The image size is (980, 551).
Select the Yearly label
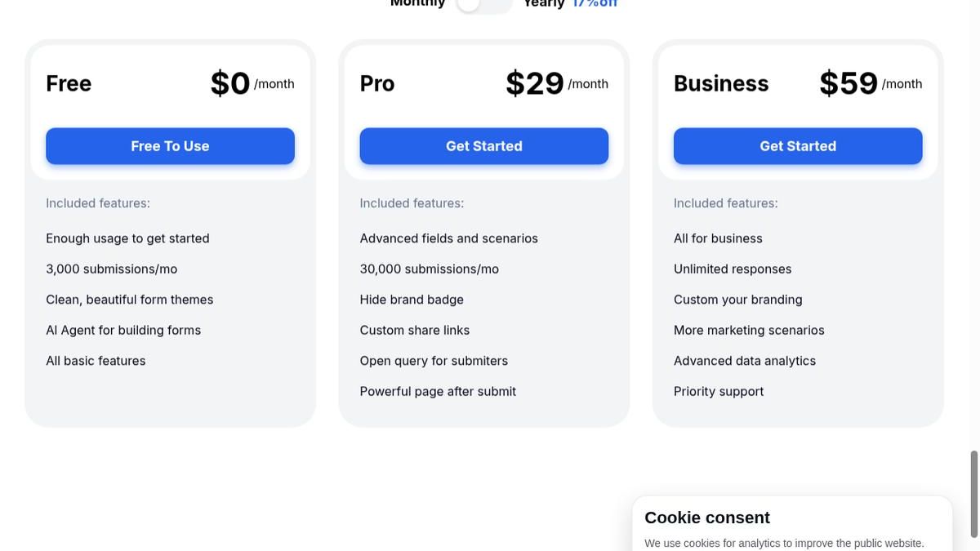pos(543,3)
